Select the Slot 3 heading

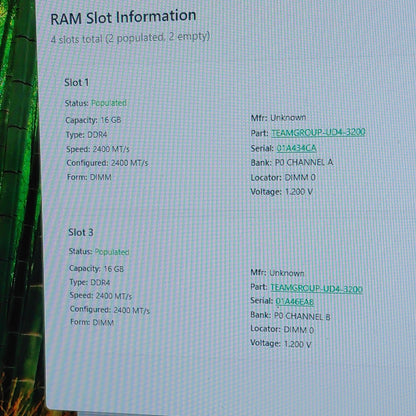coord(81,232)
